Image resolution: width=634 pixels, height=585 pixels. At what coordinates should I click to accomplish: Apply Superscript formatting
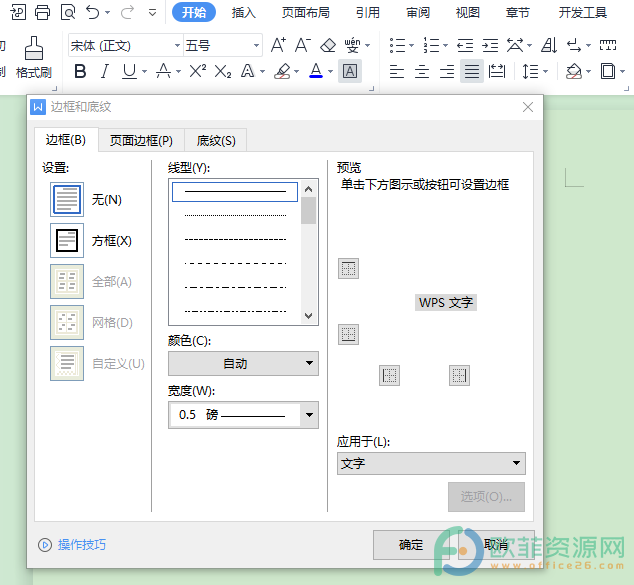tap(198, 72)
